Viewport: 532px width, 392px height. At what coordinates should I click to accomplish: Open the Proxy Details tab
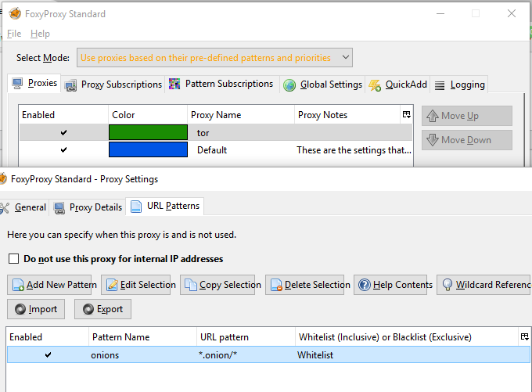[88, 207]
